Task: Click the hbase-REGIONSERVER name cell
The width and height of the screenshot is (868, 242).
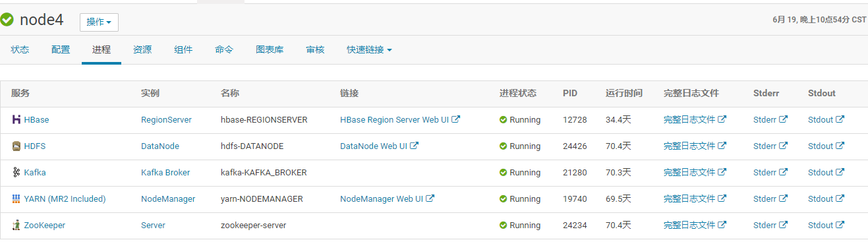Action: pyautogui.click(x=264, y=120)
